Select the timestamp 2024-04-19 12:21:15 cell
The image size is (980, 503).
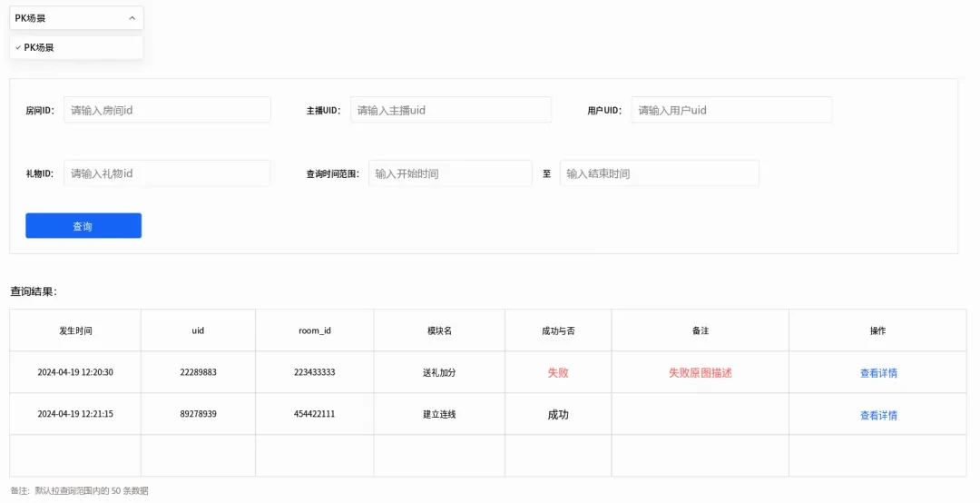75,414
